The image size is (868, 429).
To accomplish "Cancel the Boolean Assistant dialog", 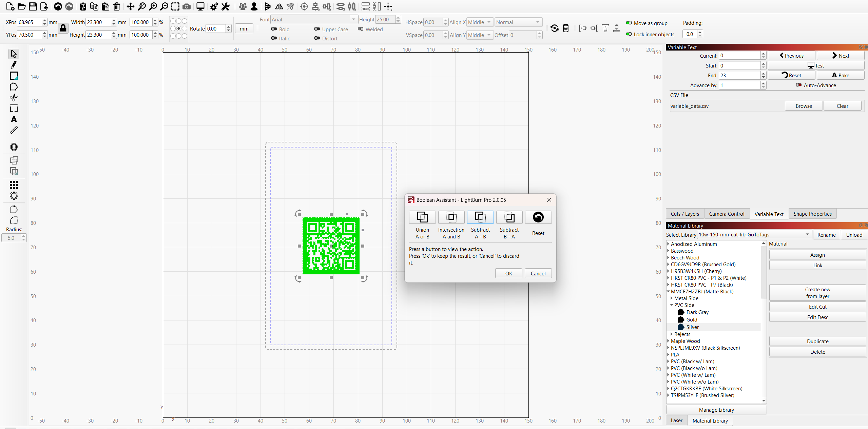I will pyautogui.click(x=538, y=273).
